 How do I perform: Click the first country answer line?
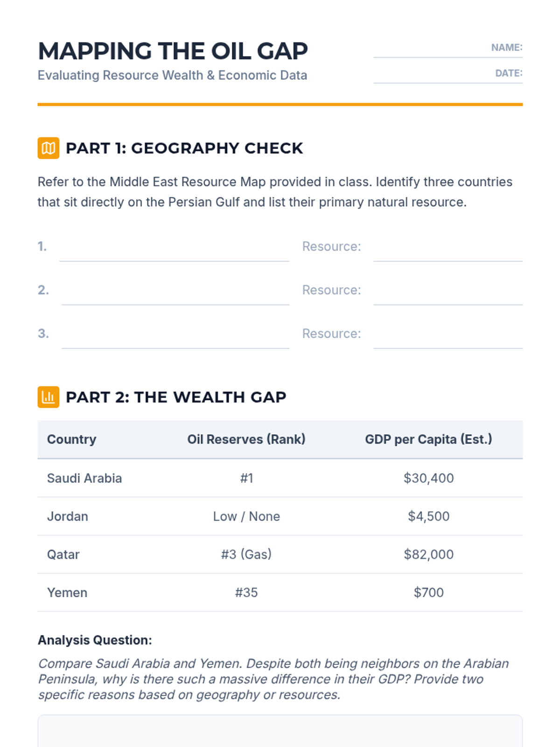175,247
